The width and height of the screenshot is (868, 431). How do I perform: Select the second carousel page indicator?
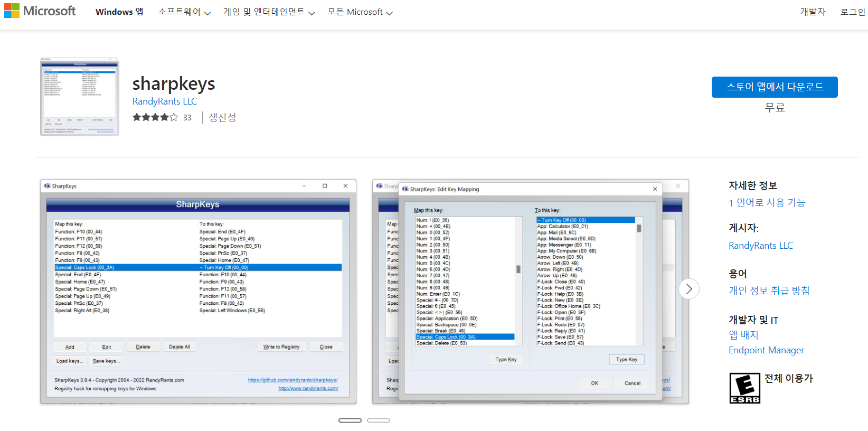[x=379, y=420]
